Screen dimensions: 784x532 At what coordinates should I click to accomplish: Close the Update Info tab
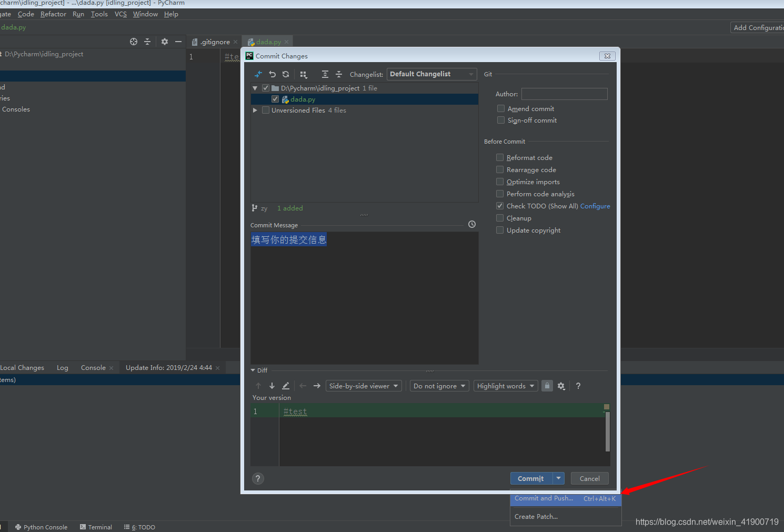click(217, 368)
